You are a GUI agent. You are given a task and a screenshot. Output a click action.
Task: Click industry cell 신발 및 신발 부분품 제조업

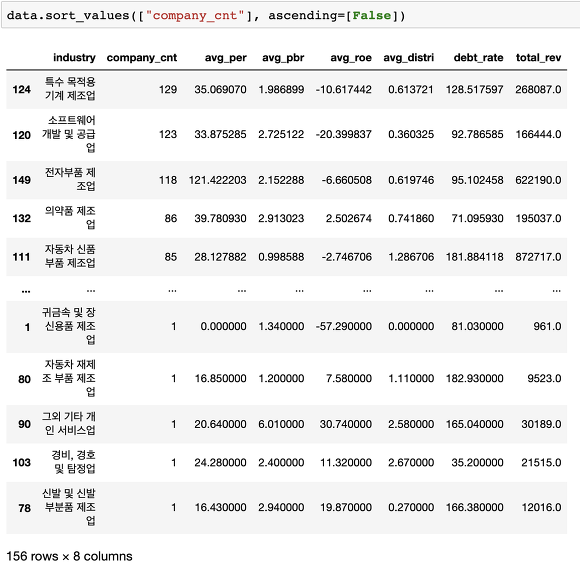click(x=69, y=507)
